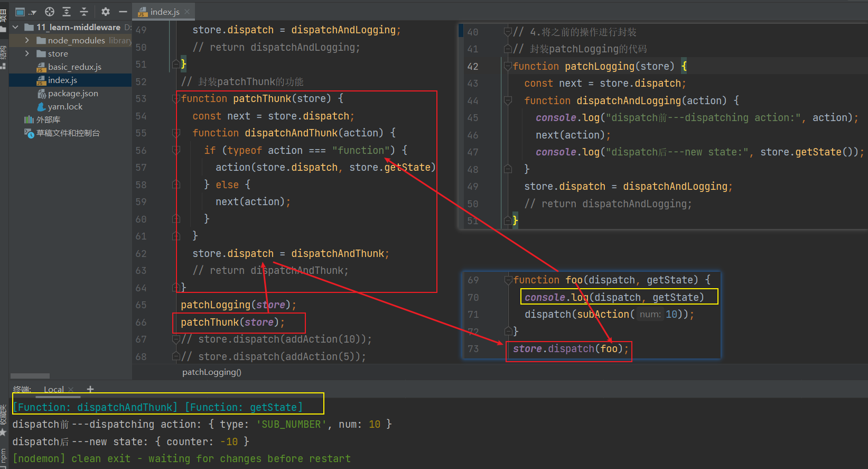This screenshot has height=469, width=868.
Task: Click 'const next = store.dispatch;' on line 54
Action: click(x=273, y=116)
